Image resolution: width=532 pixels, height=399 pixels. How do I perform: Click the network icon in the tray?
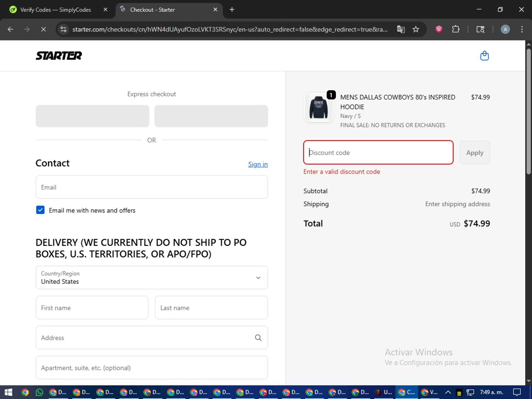coord(470,392)
